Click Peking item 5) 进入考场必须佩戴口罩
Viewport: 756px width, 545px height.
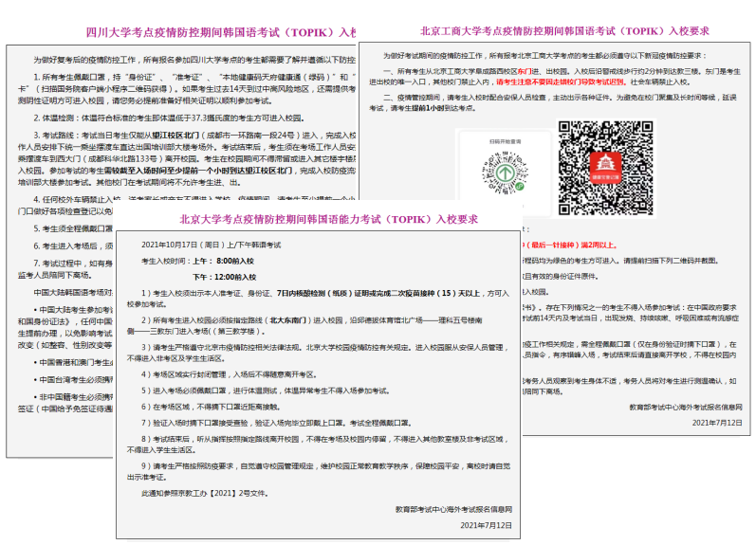click(x=266, y=391)
